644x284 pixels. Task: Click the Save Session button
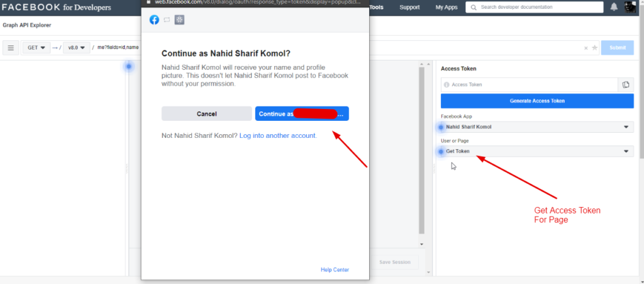pyautogui.click(x=394, y=262)
